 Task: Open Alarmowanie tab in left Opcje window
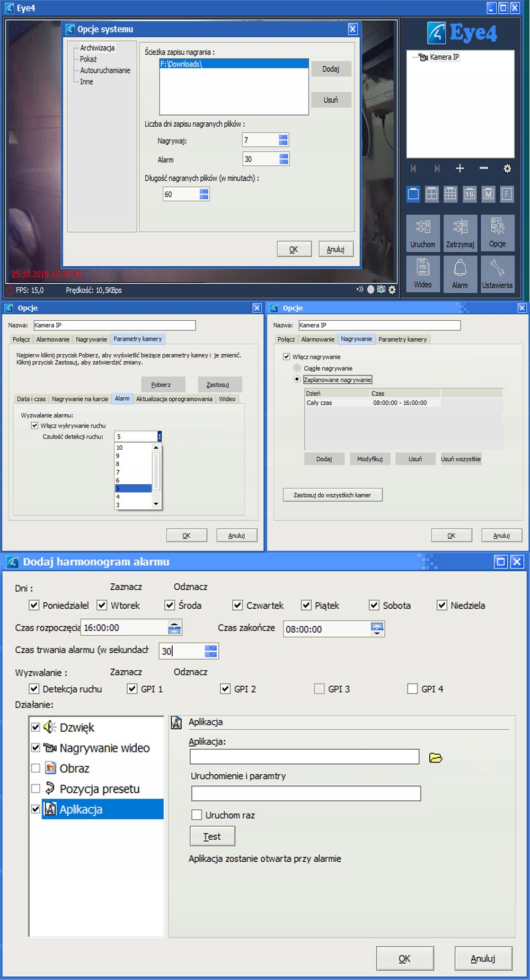pyautogui.click(x=52, y=339)
